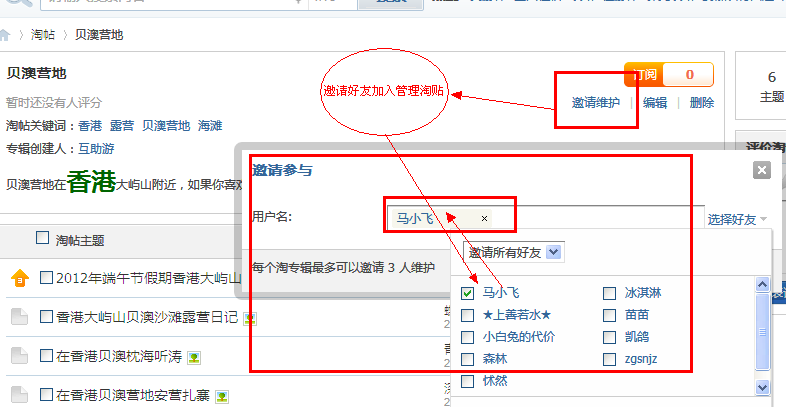Open keyword 贝澳营地
This screenshot has width=786, height=407.
166,126
